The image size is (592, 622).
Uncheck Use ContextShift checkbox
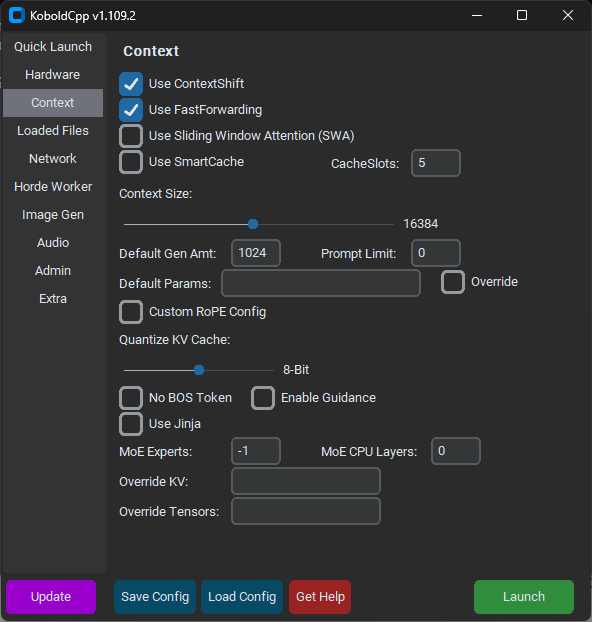pos(131,84)
